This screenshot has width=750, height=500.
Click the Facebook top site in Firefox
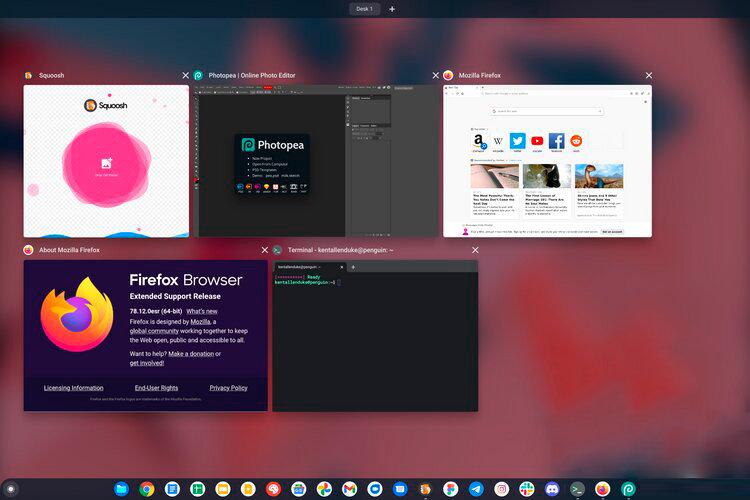pyautogui.click(x=556, y=141)
